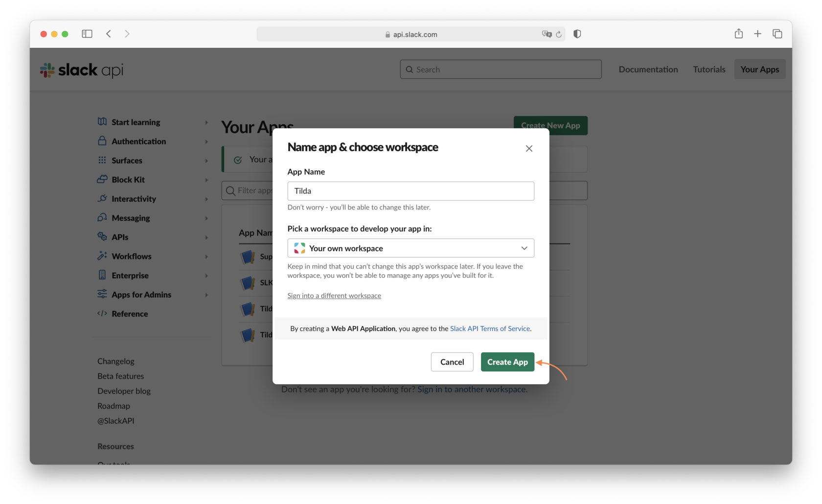The height and width of the screenshot is (504, 822).
Task: Click the Apps for Admins sliders icon
Action: coord(102,294)
